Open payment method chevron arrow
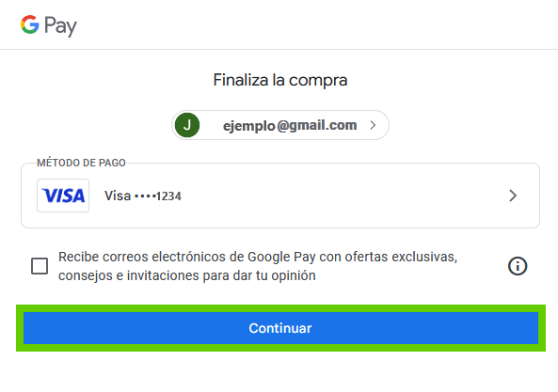Viewport: 558px width, 392px height. click(x=513, y=196)
